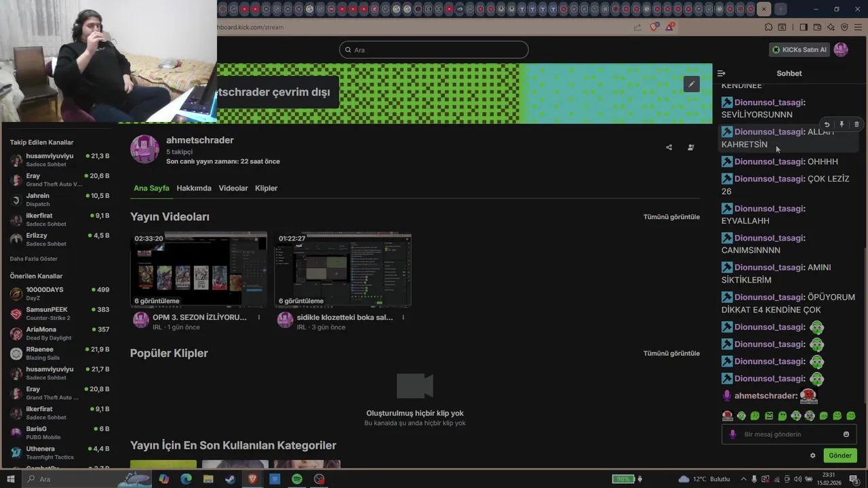
Task: Open Brave browser main menu
Action: tap(857, 27)
